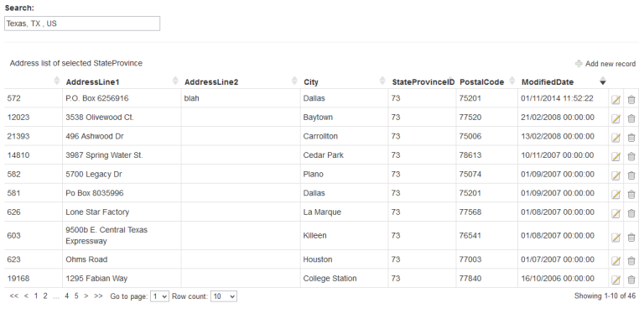Edit the Ohms Road Houston record
Viewport: 644px width, 314px height.
coord(615,260)
